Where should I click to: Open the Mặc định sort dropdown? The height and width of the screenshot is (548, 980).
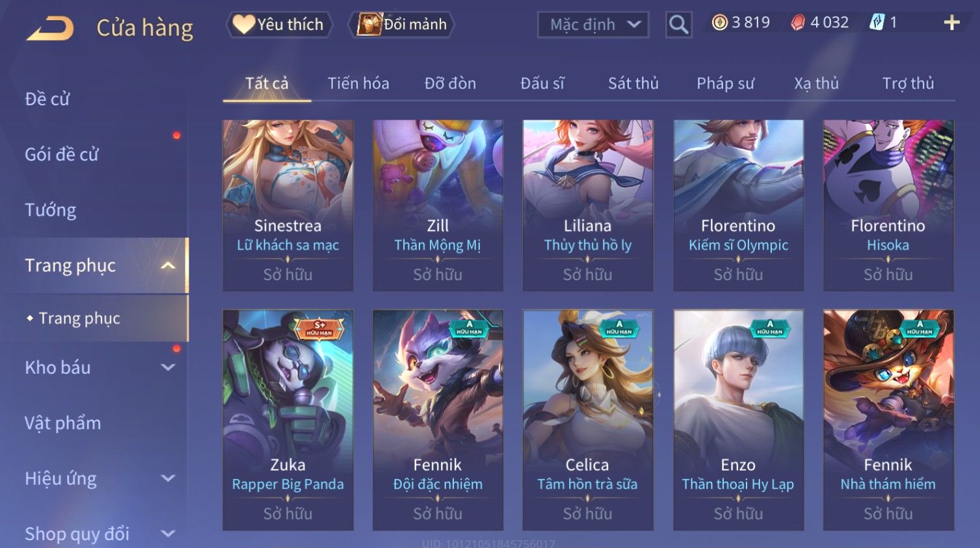[593, 25]
